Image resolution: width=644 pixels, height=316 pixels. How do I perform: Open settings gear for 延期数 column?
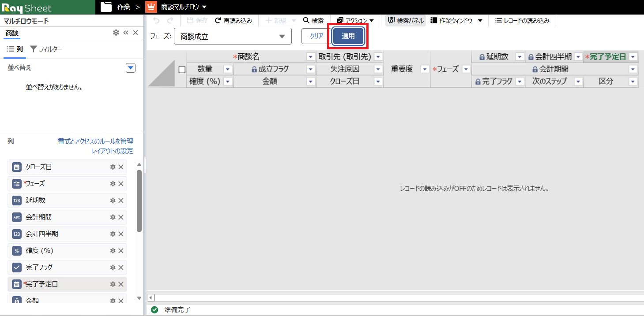point(113,201)
